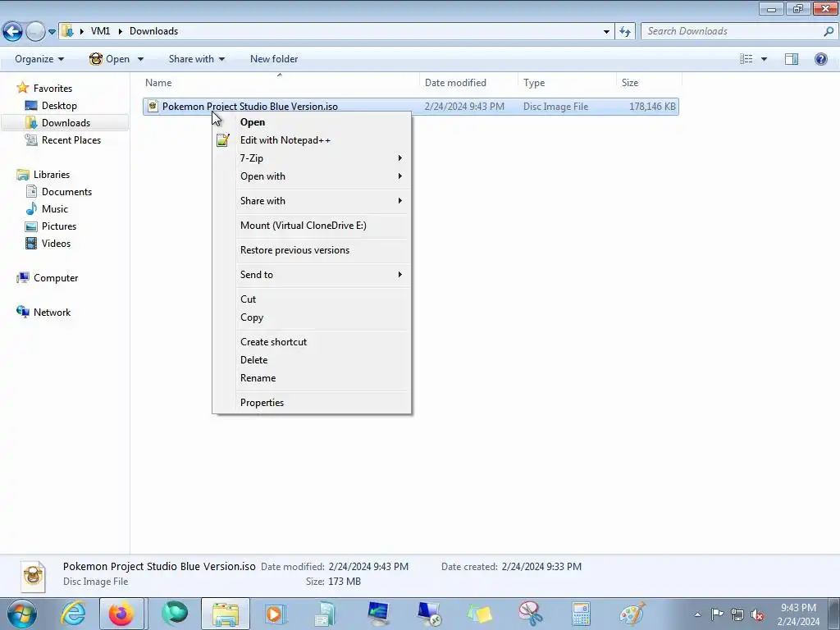This screenshot has height=630, width=840.
Task: Expand the Open with submenu
Action: point(312,176)
